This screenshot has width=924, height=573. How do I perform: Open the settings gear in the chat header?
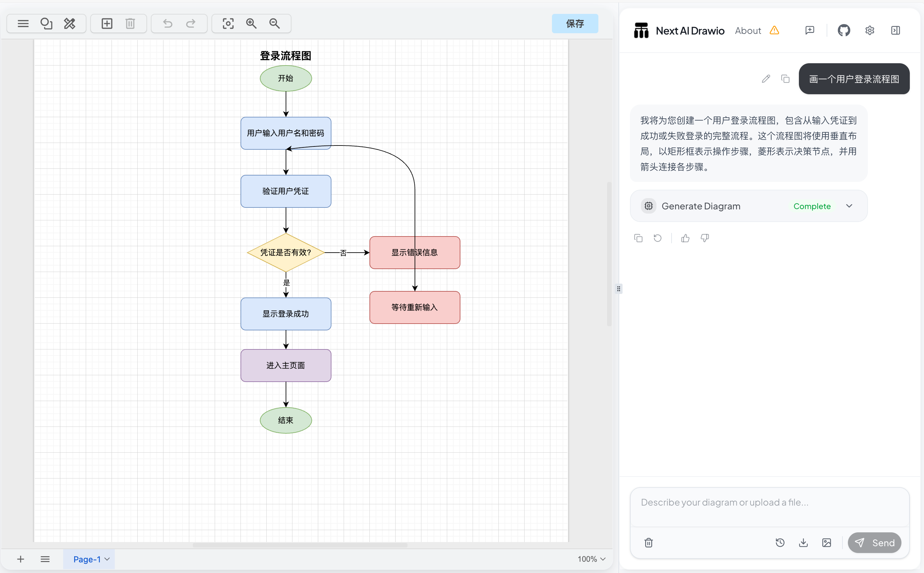[x=870, y=30]
